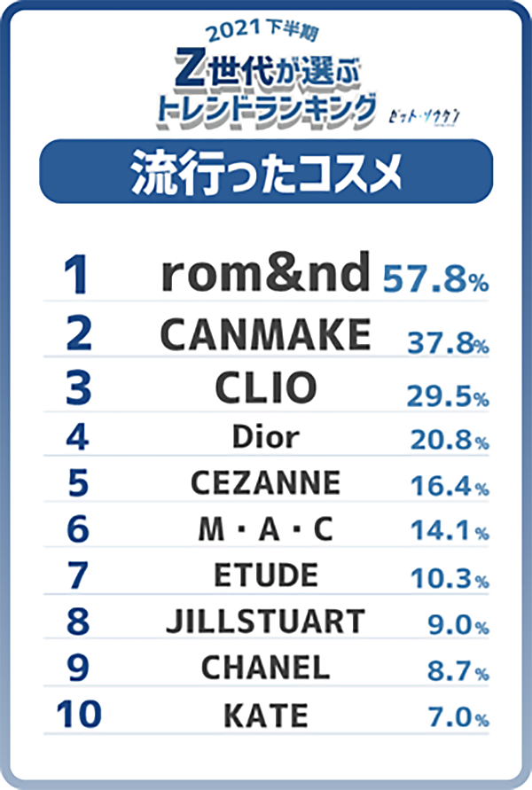
Task: Select the CANMAKE brand name
Action: coord(265,334)
